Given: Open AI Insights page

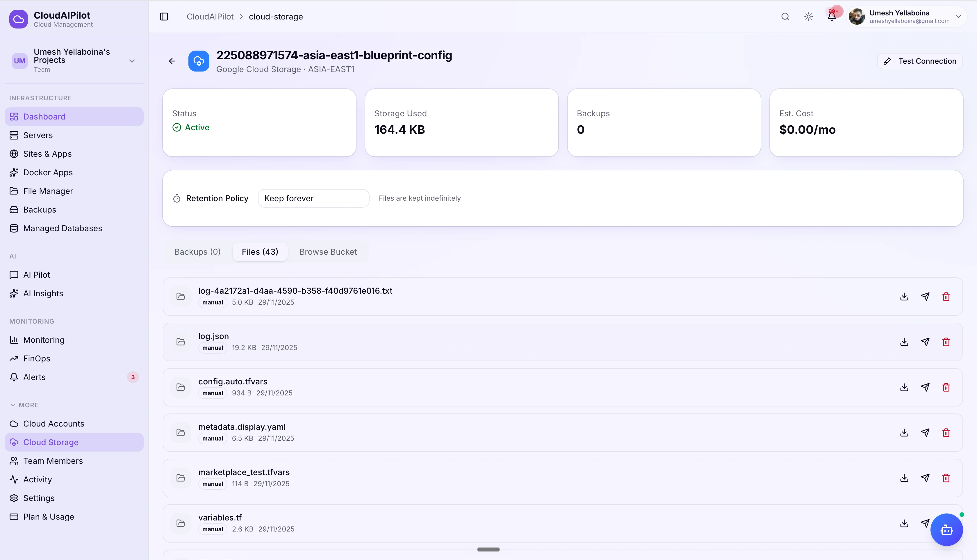Looking at the screenshot, I should 74,293.
